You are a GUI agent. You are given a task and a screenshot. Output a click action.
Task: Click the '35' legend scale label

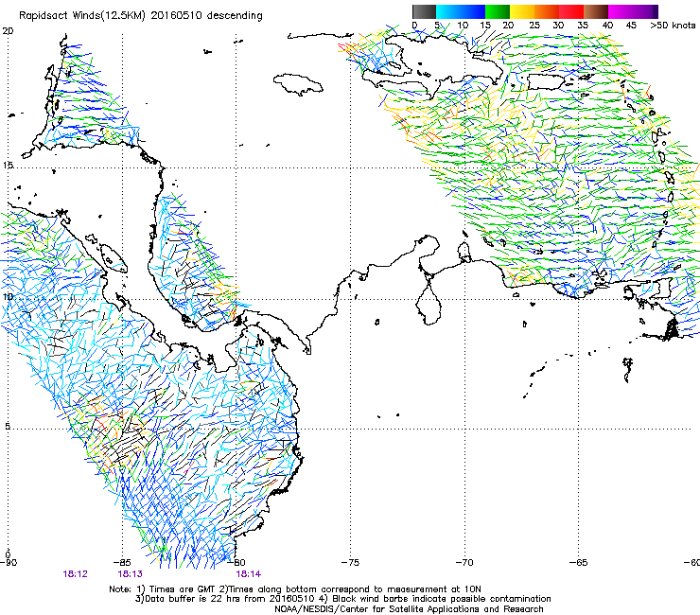tap(583, 26)
